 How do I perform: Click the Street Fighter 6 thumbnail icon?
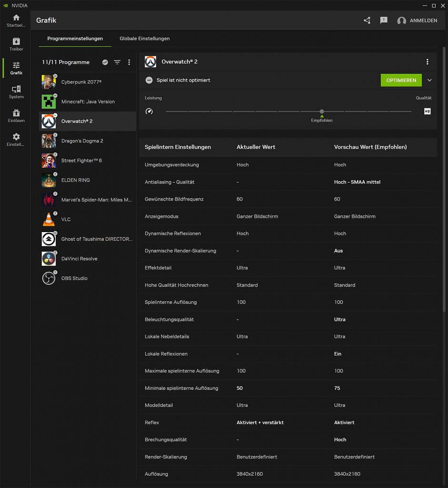[49, 160]
